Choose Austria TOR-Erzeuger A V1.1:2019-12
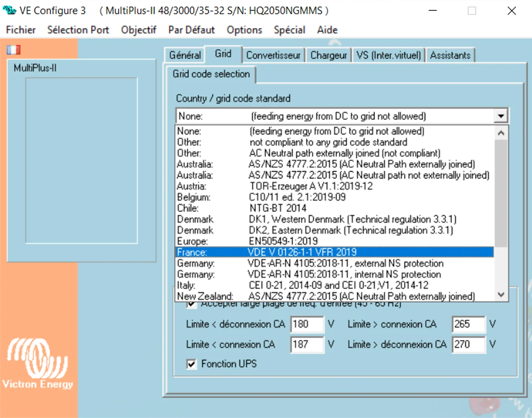The width and height of the screenshot is (532, 418). [x=335, y=186]
